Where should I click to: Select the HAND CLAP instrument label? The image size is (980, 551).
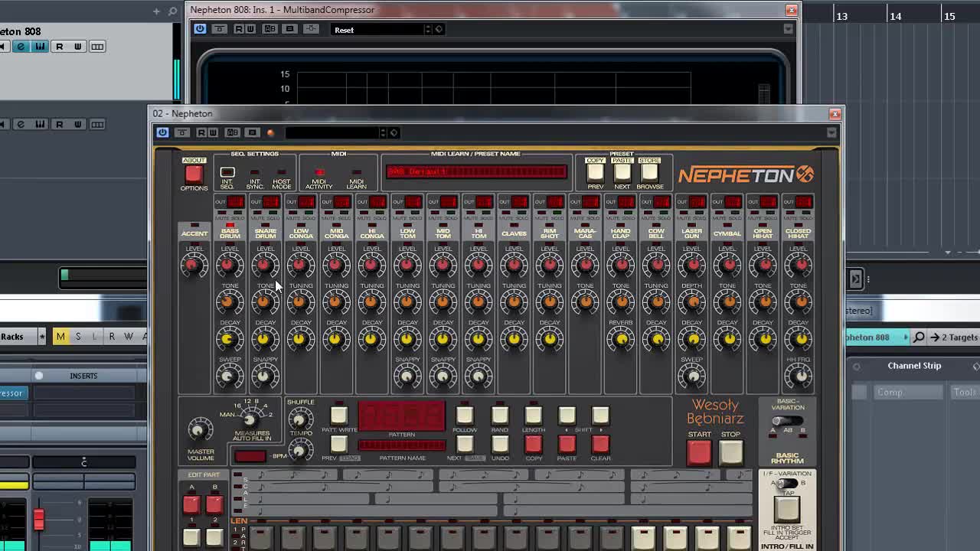(x=621, y=233)
